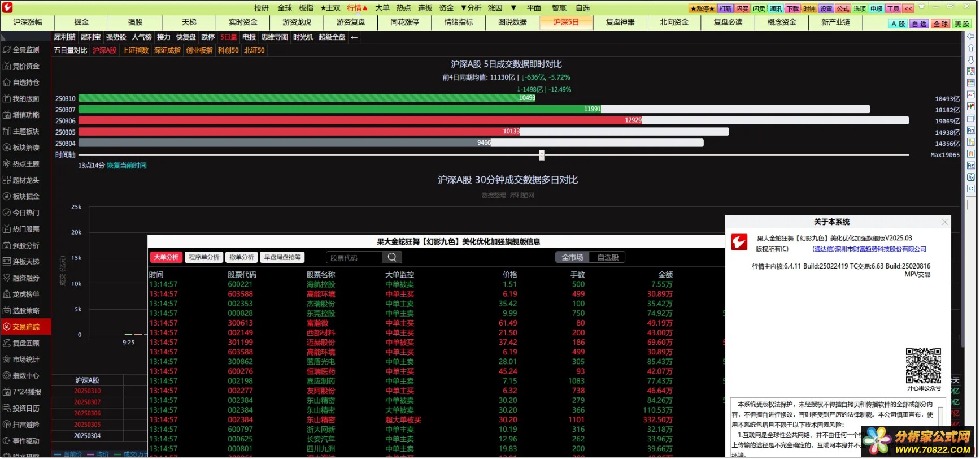Click stock code 600221 in the list

[240, 284]
